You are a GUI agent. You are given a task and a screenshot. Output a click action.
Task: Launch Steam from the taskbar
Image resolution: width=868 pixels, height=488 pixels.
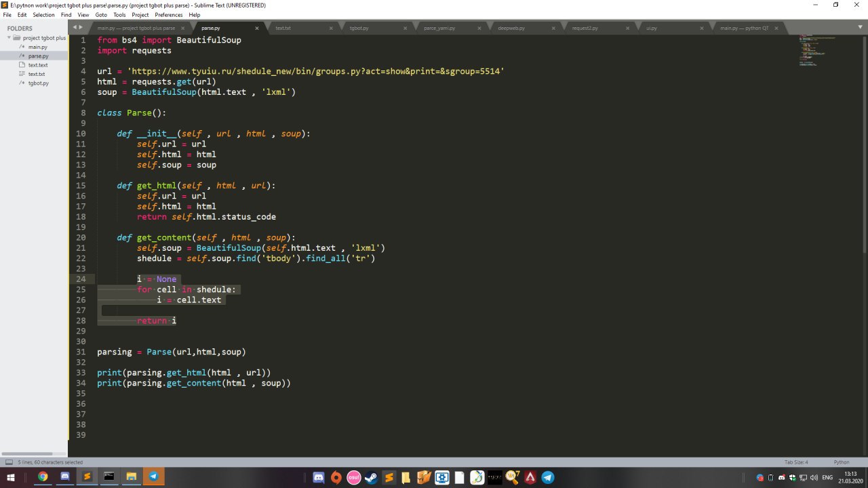coord(371,477)
